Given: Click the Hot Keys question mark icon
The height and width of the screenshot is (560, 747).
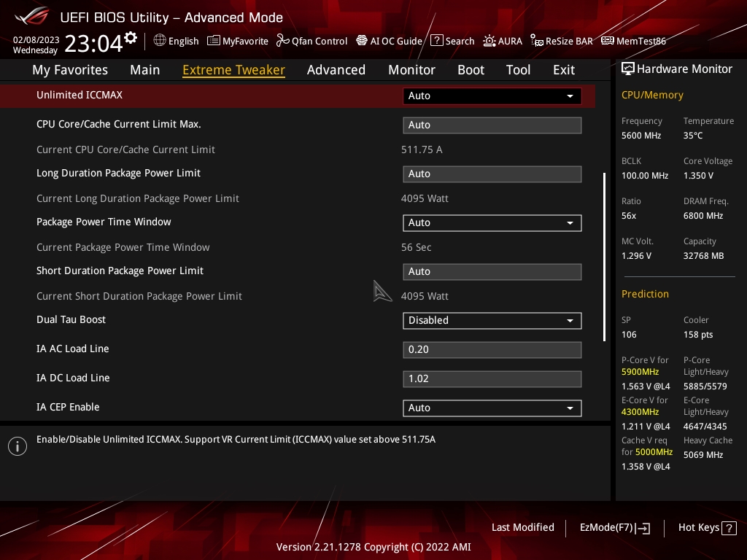Looking at the screenshot, I should 729,528.
